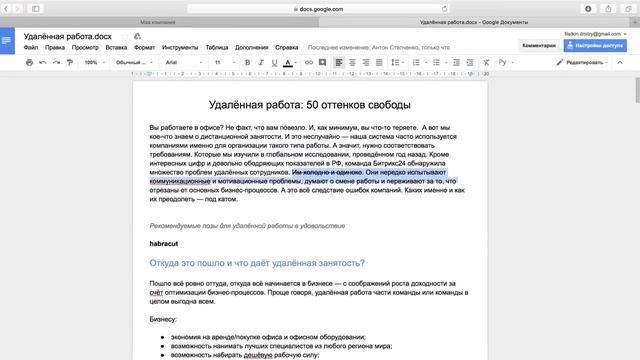
Task: Open the Формат menu
Action: tap(144, 47)
